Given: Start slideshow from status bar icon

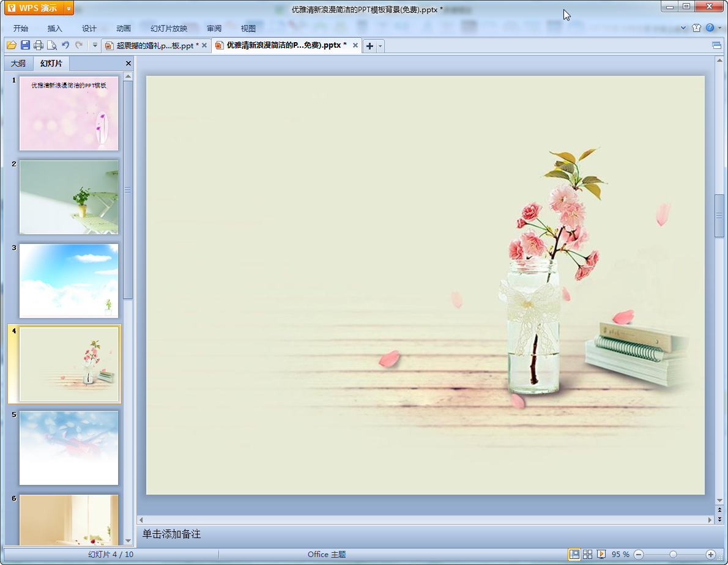Looking at the screenshot, I should tap(601, 555).
